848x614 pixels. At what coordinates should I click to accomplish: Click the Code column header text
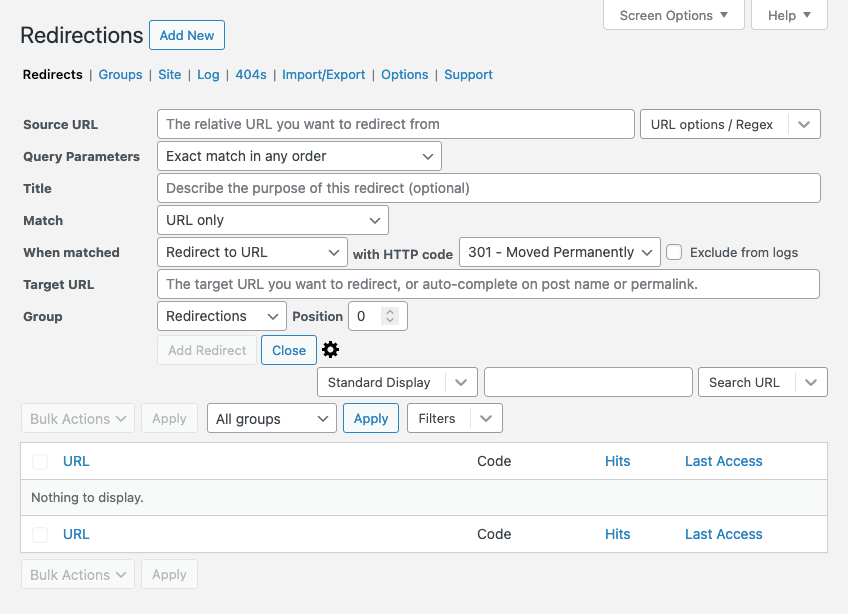click(494, 461)
